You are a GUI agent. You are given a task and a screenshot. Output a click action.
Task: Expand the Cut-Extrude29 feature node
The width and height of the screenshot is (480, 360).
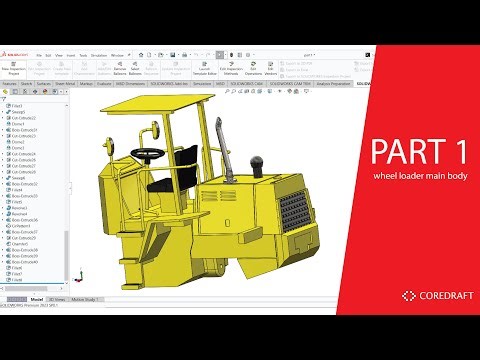(3, 238)
